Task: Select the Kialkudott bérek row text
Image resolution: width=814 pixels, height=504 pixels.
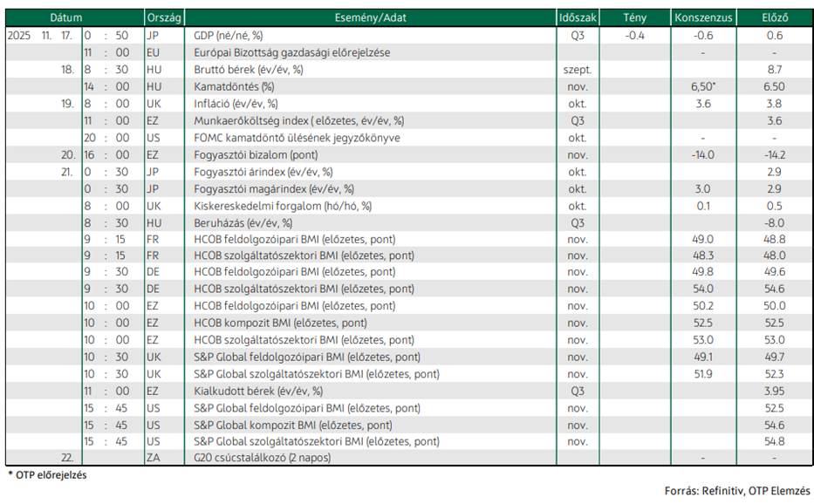Action: [x=258, y=391]
